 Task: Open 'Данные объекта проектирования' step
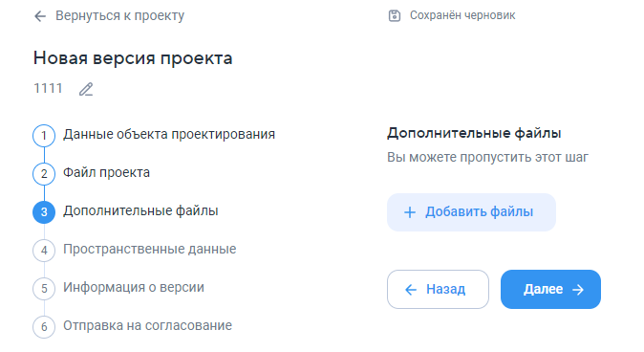point(169,135)
